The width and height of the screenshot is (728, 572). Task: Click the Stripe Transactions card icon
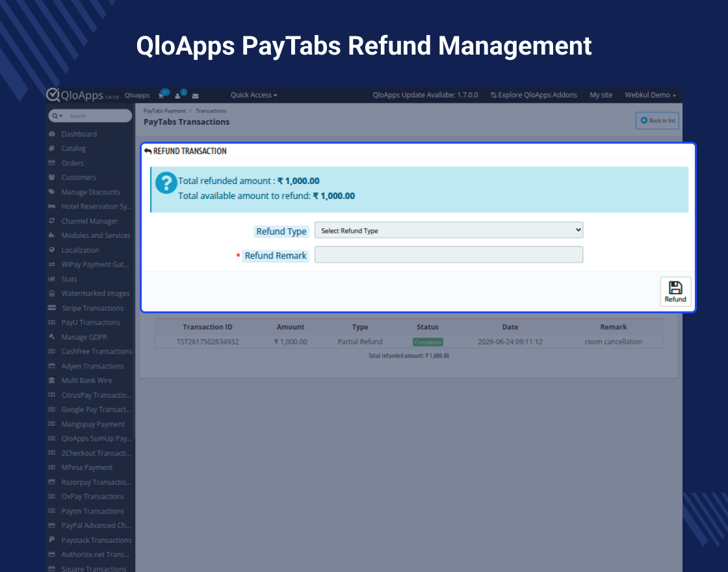[52, 308]
